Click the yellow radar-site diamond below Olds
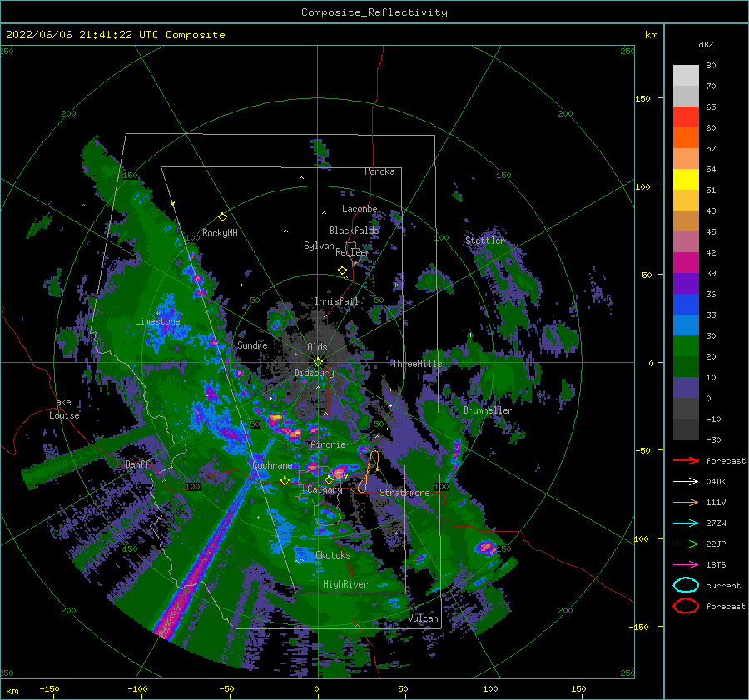Viewport: 749px width, 700px height. [x=318, y=362]
